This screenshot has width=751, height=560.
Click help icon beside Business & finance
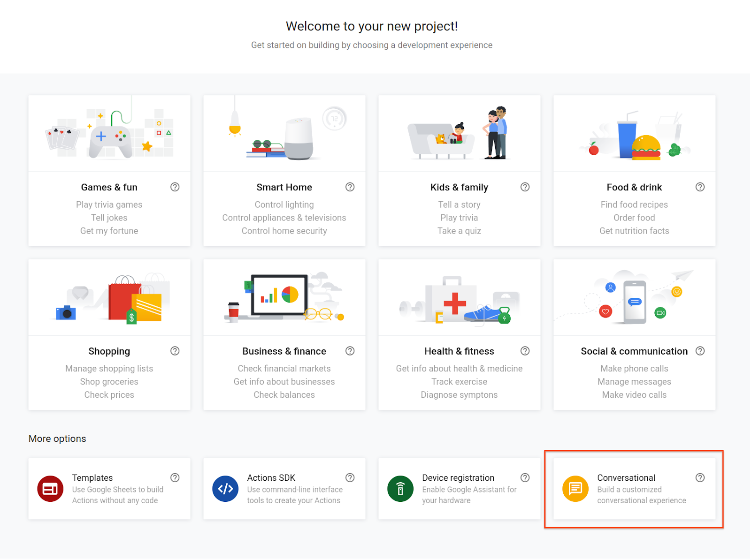[350, 351]
